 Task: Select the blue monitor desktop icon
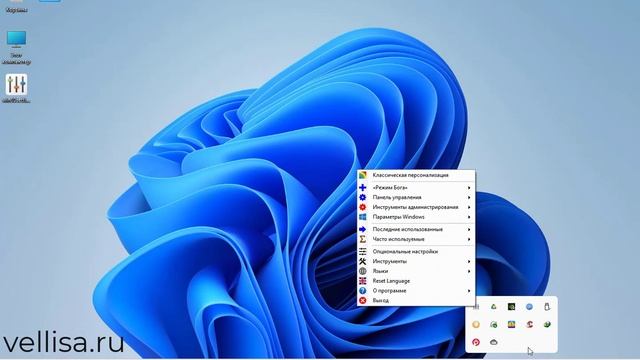click(16, 39)
